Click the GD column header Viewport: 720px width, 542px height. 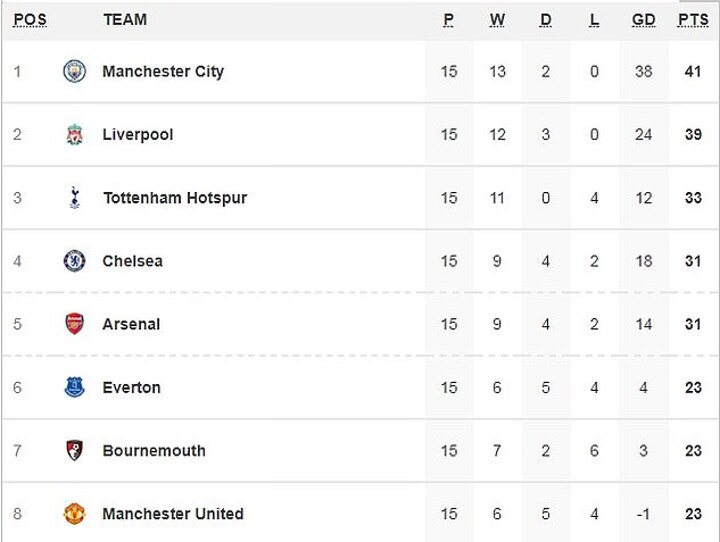643,20
